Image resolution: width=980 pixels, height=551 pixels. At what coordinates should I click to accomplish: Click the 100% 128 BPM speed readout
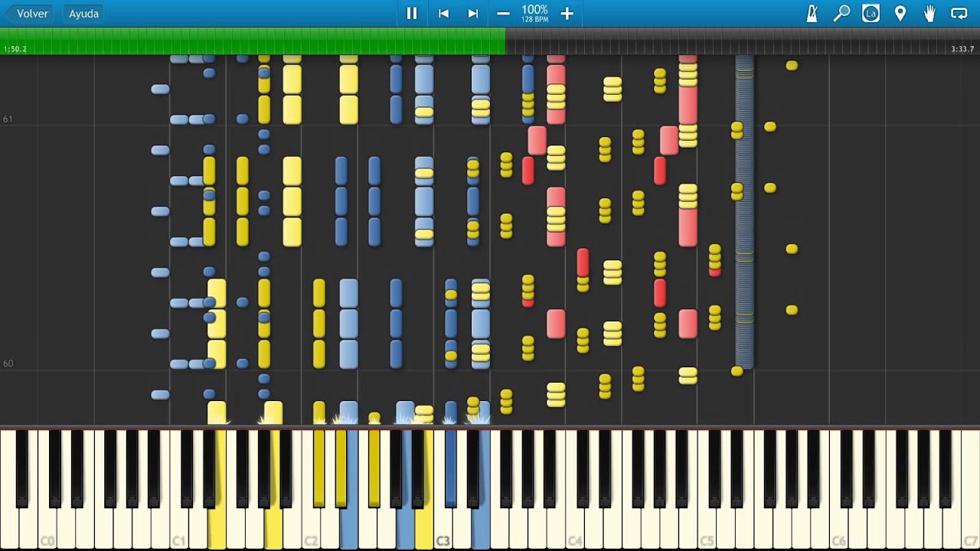coord(534,13)
